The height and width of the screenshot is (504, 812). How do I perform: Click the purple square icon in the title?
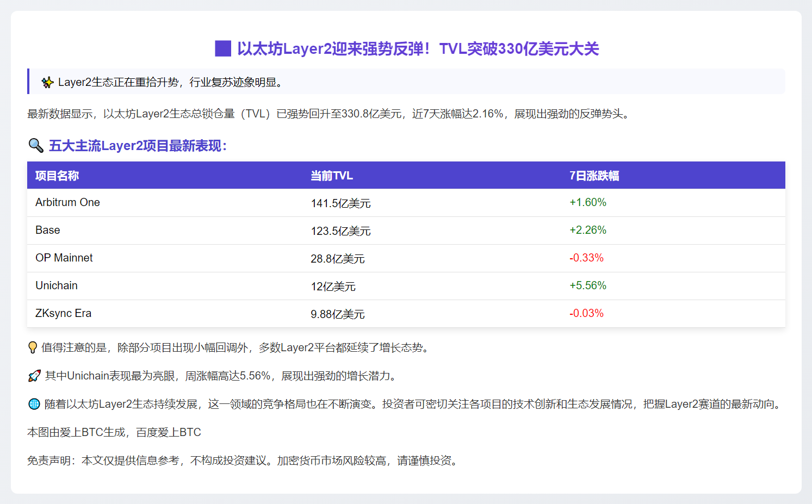pyautogui.click(x=223, y=48)
